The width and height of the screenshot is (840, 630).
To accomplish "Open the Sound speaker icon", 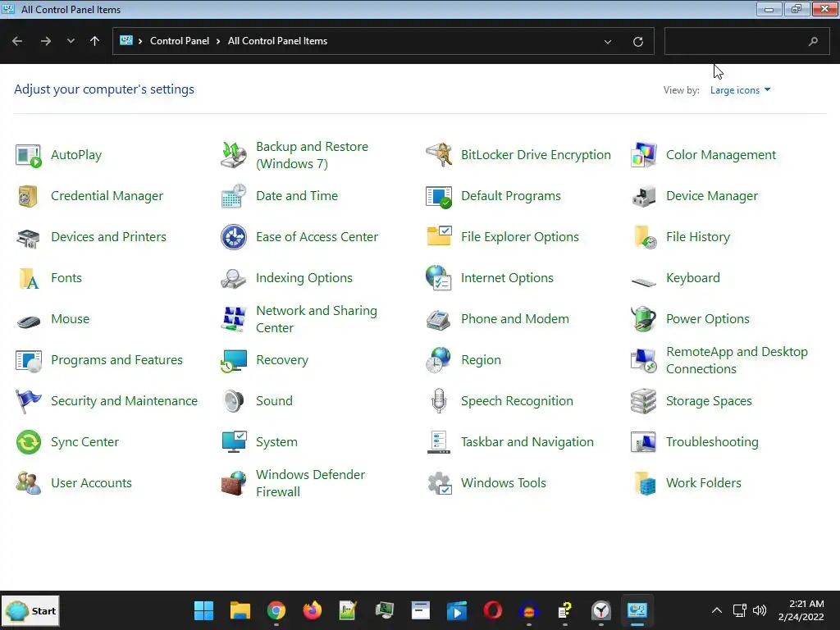I will tap(234, 401).
